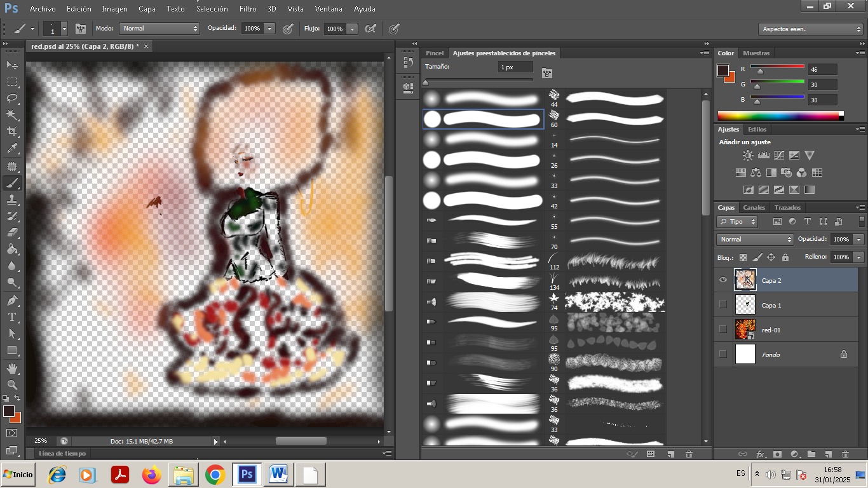Open Firefox from the taskbar
Viewport: 868px width, 488px height.
151,474
